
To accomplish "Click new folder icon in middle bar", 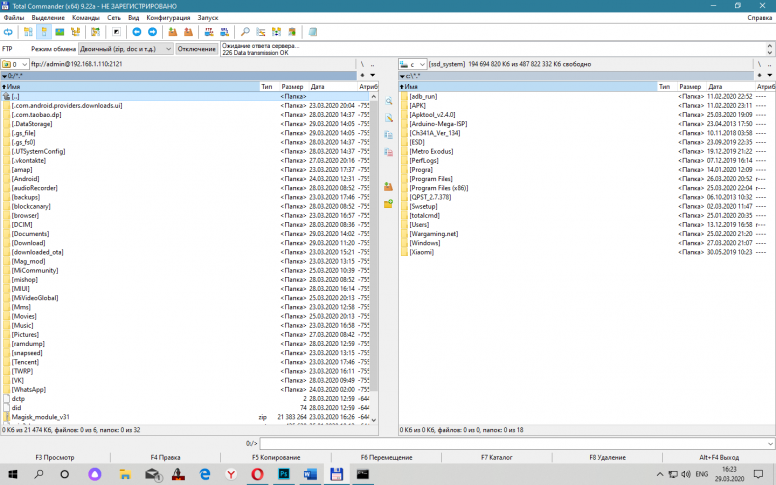I will pyautogui.click(x=388, y=203).
